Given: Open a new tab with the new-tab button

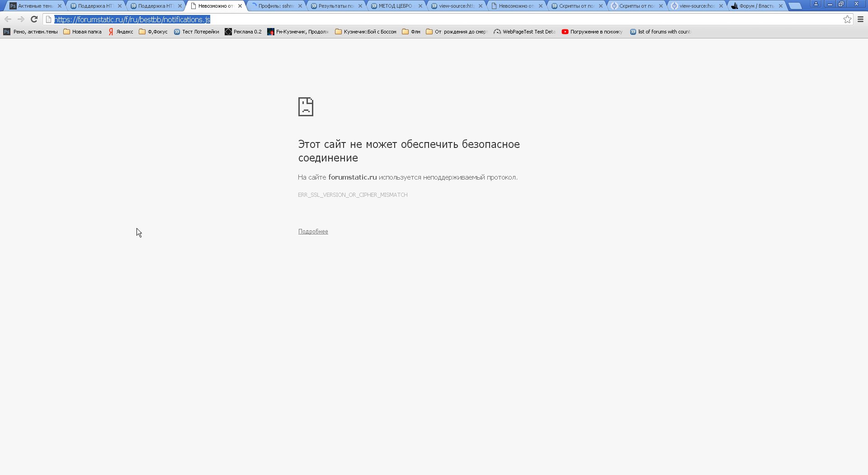Looking at the screenshot, I should click(795, 6).
